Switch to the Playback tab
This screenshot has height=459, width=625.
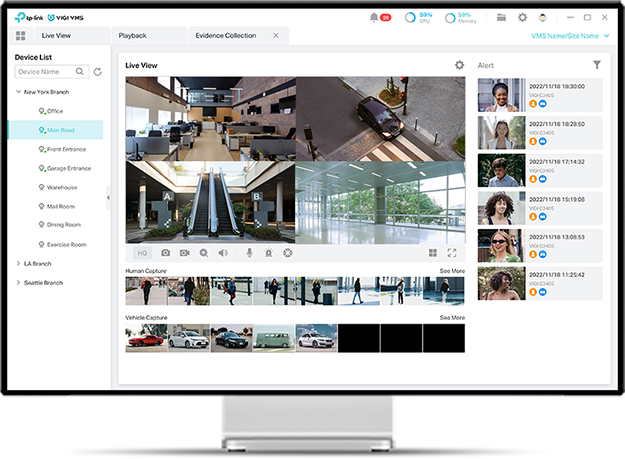tap(133, 35)
